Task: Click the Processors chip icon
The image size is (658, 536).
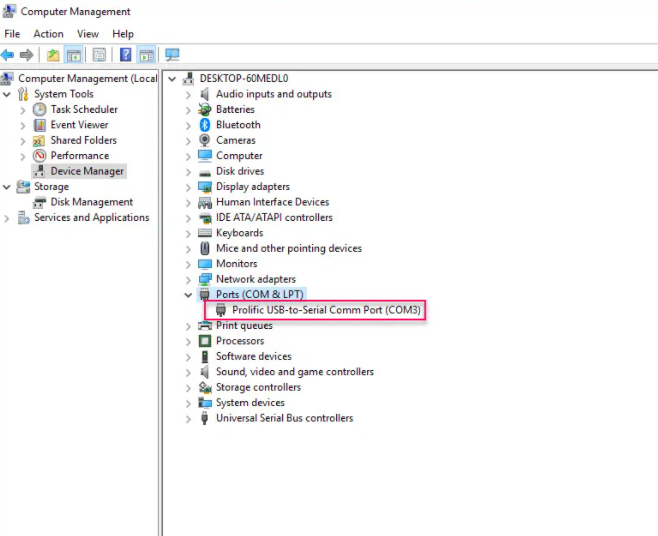Action: coord(205,341)
